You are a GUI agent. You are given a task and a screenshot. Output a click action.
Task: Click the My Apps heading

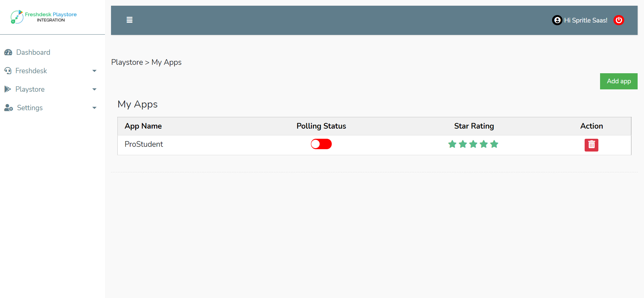click(x=138, y=104)
